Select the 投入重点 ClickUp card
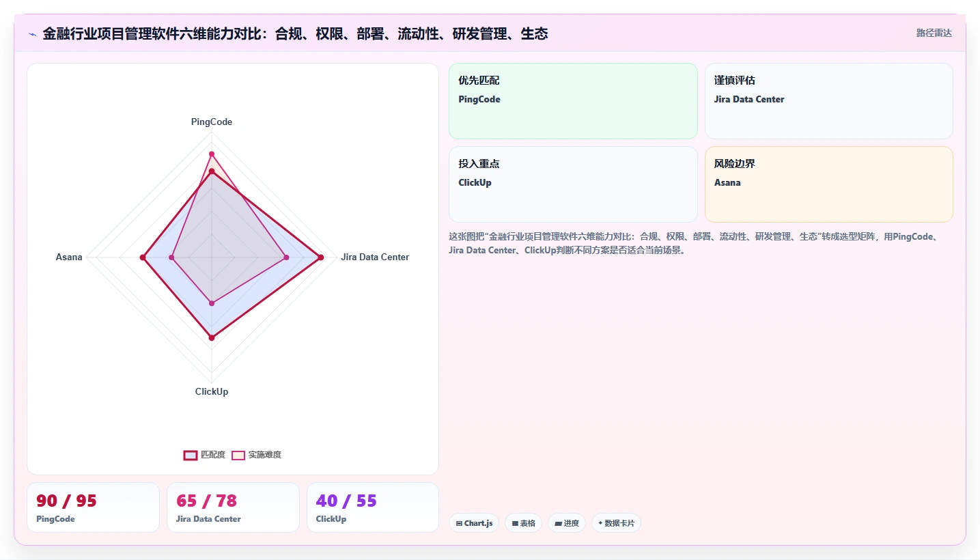Viewport: 980px width, 560px height. [x=573, y=184]
